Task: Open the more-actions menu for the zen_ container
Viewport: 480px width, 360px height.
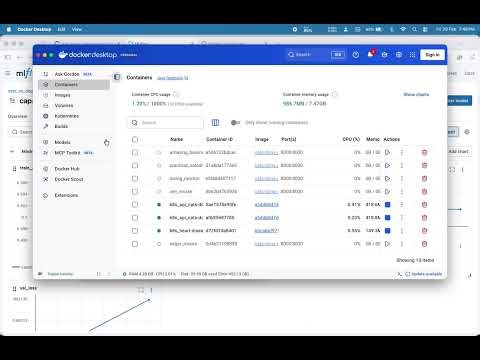Action: pos(402,191)
